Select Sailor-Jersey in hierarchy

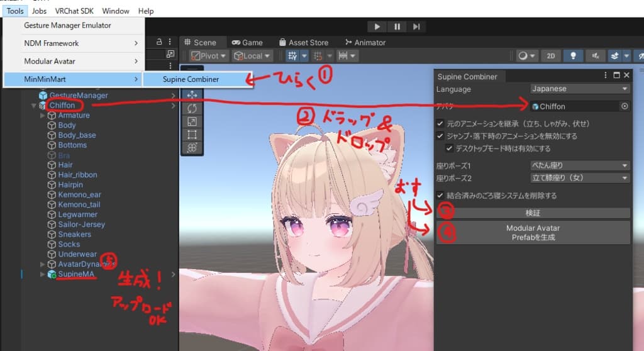pos(81,225)
